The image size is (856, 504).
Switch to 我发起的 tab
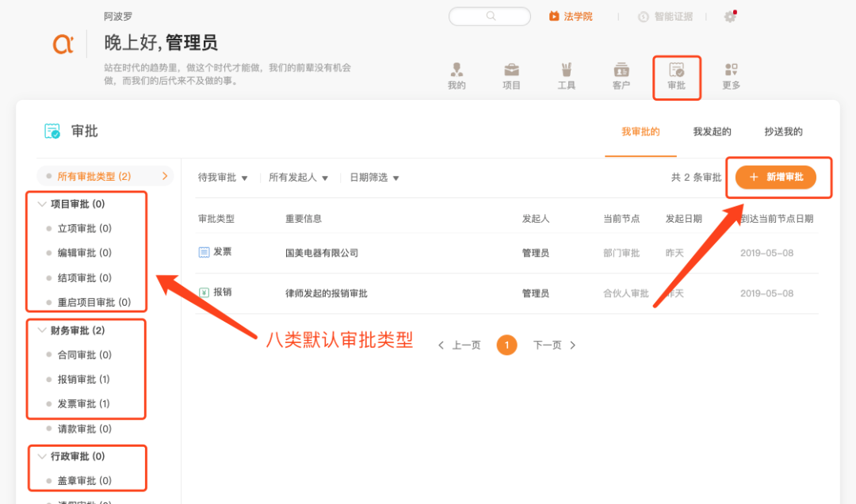click(x=712, y=132)
